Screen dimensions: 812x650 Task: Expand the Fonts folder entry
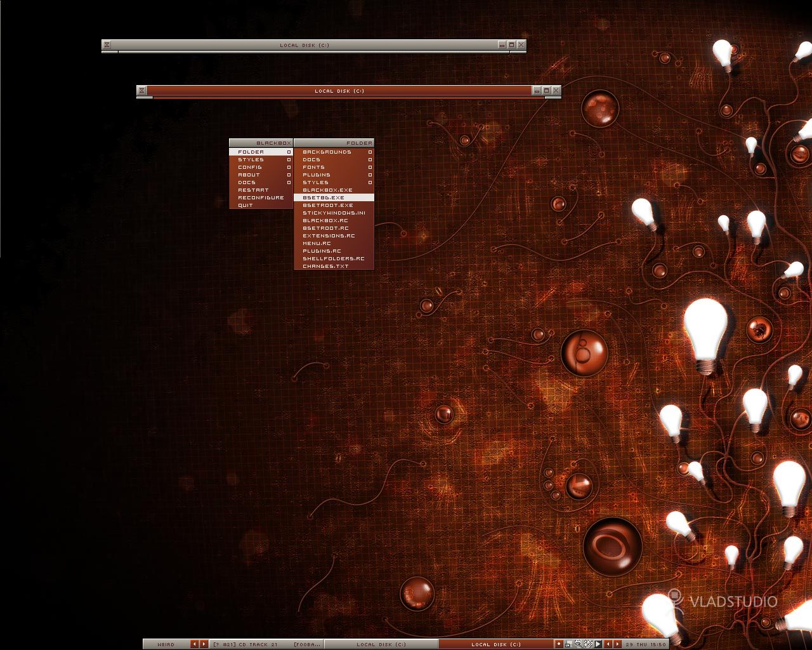(334, 167)
